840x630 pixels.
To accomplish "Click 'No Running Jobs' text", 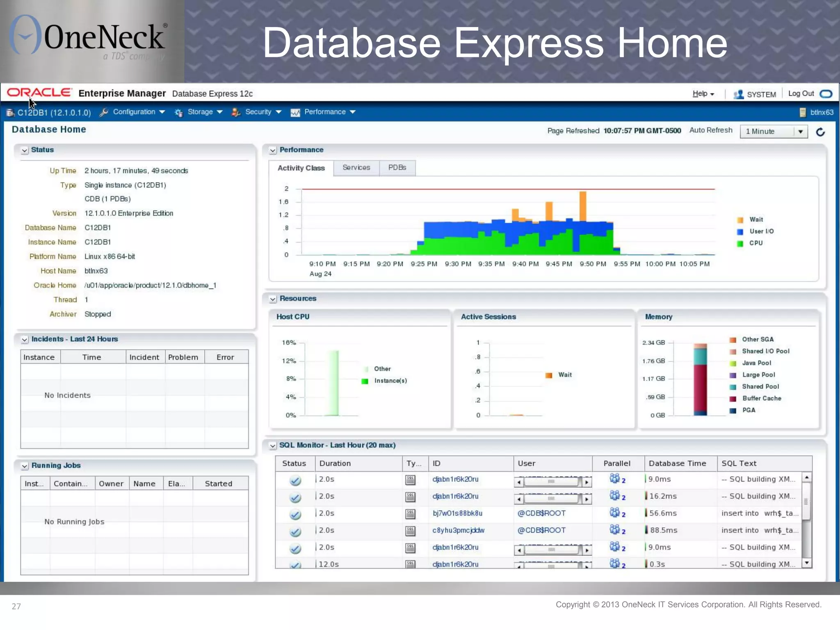I will point(74,522).
